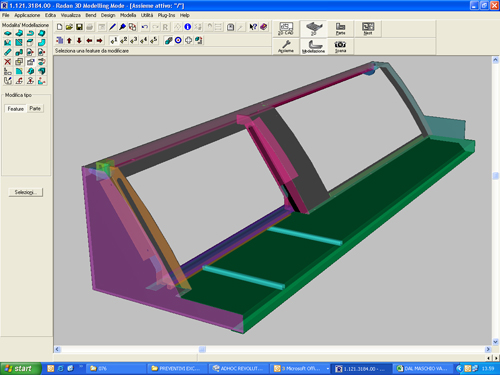Click the Selezioni... button

(x=26, y=192)
